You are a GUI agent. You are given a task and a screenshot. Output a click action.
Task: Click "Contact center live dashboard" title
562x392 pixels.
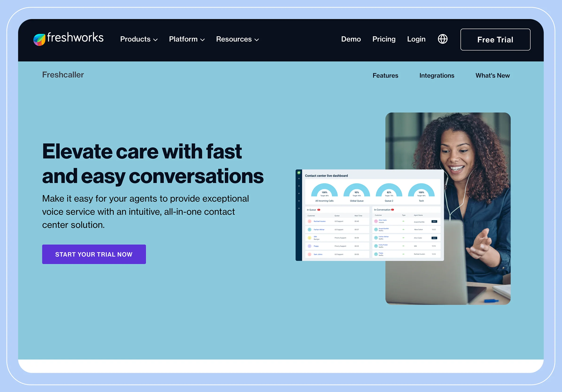click(326, 176)
